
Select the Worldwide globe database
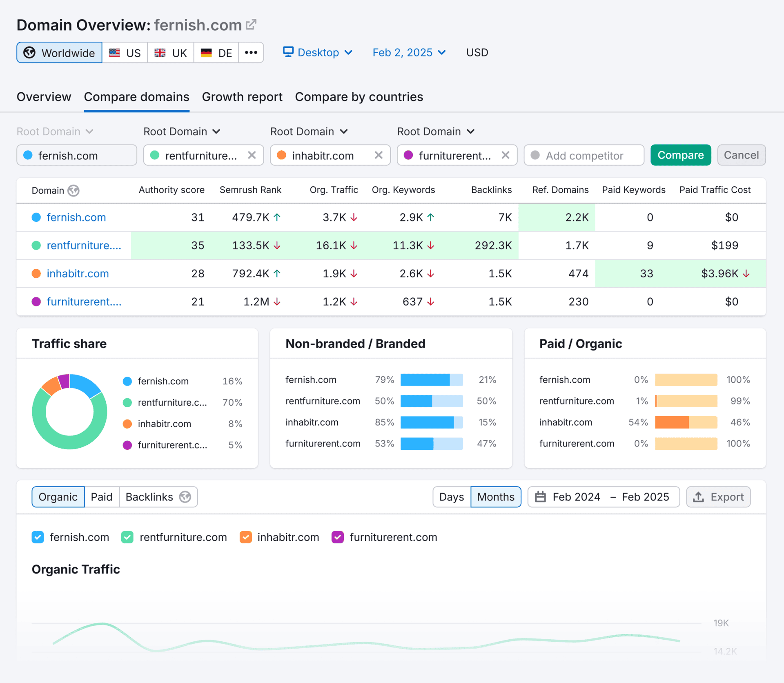click(x=59, y=53)
